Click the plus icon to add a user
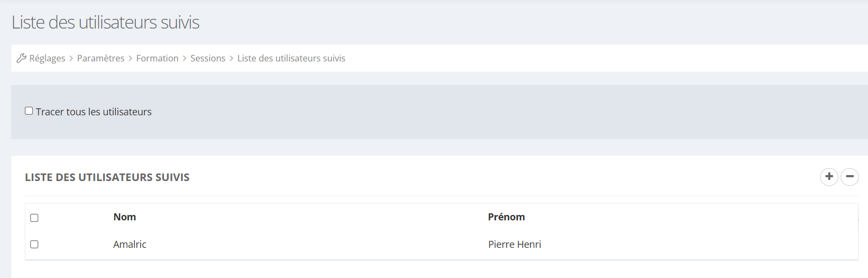This screenshot has width=868, height=278. pos(829,177)
